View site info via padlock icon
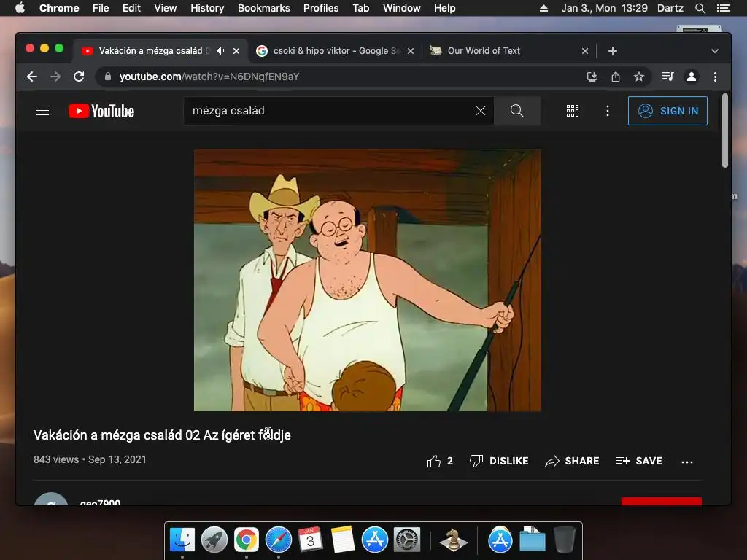747x560 pixels. click(x=108, y=77)
